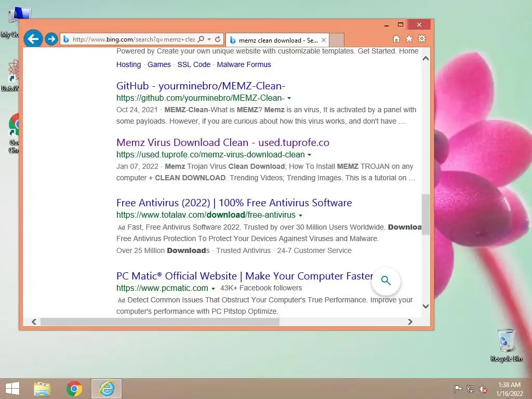Click '24-7 Customer Service' ad text
The height and width of the screenshot is (399, 532).
(314, 251)
